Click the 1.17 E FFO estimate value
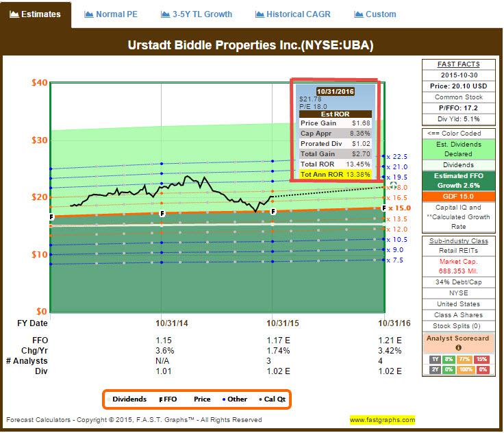Screen dimensions: 504x433 [278, 341]
